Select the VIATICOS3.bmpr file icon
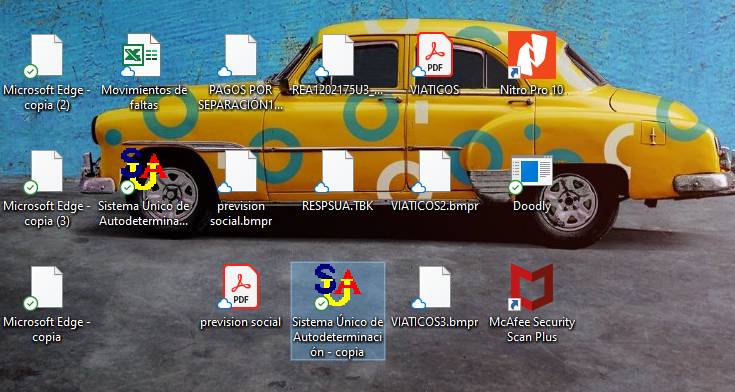 [x=434, y=288]
